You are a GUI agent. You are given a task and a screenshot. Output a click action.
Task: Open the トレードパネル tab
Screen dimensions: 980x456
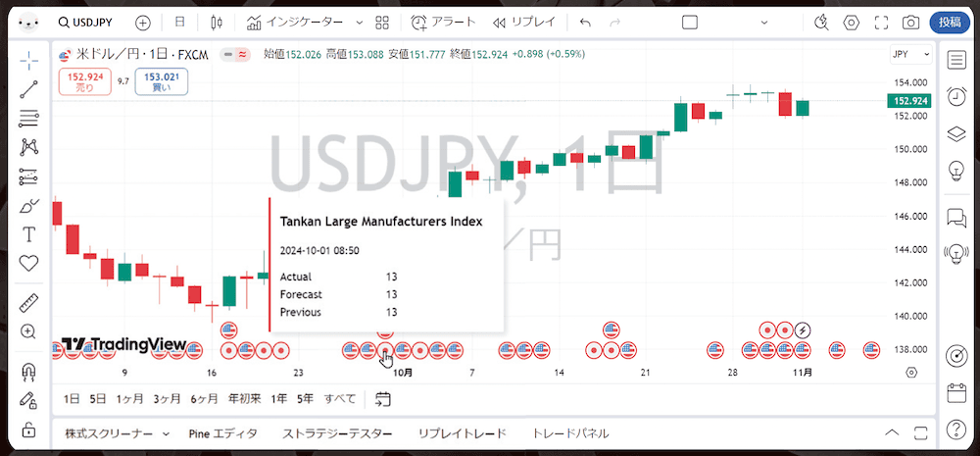570,433
